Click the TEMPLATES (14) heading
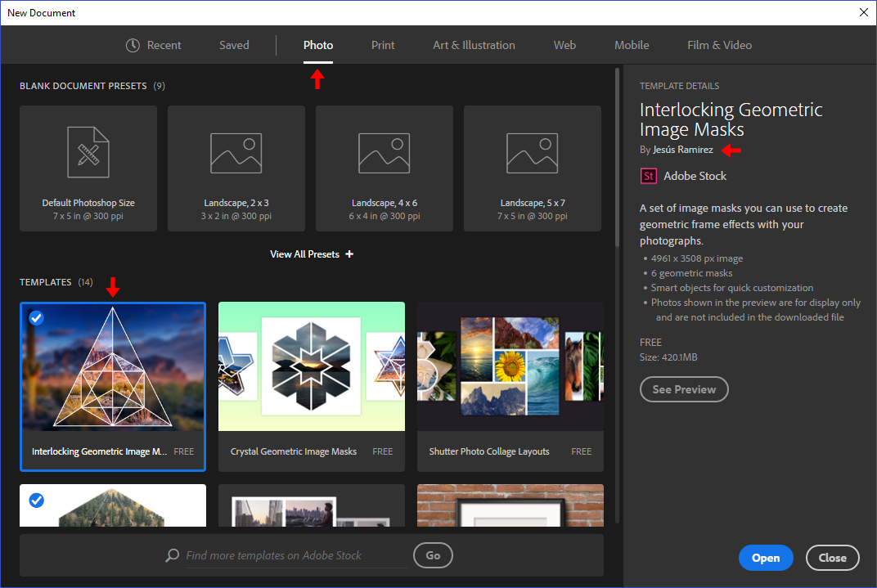Screen dimensions: 877x588 tap(56, 282)
